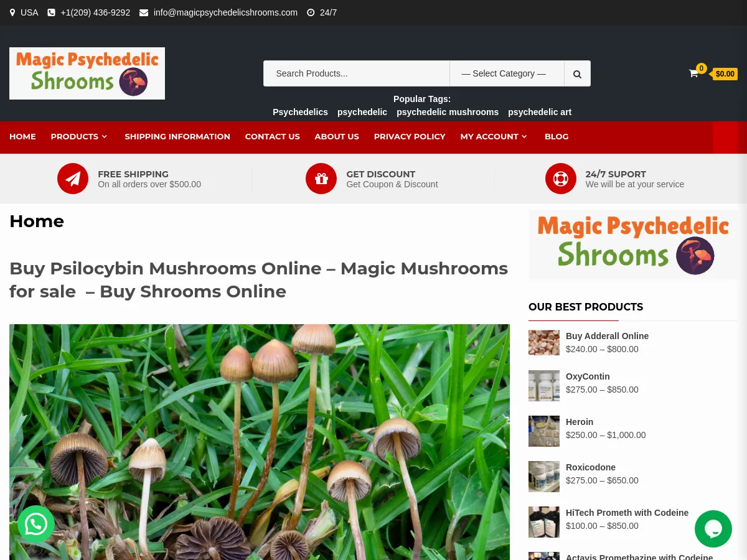Open the CONTACT US menu item

pyautogui.click(x=272, y=136)
